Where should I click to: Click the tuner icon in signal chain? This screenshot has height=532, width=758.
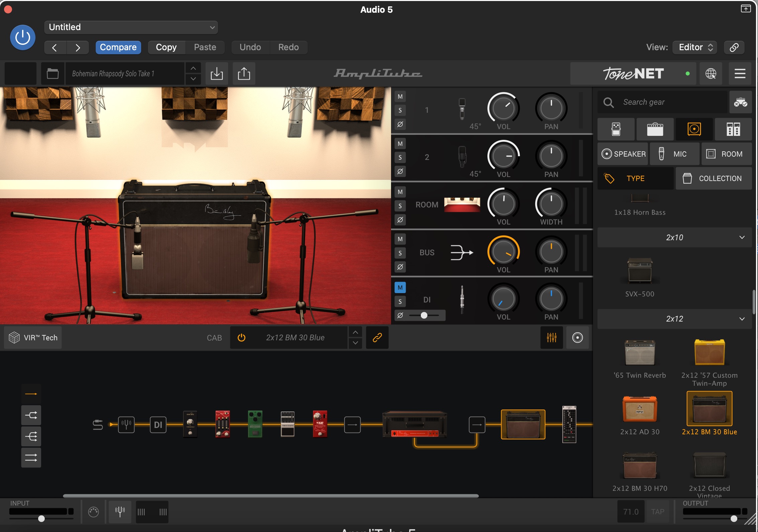126,425
